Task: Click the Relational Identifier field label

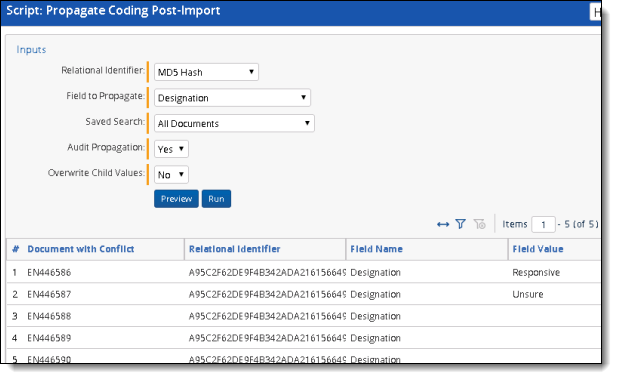Action: pyautogui.click(x=103, y=70)
